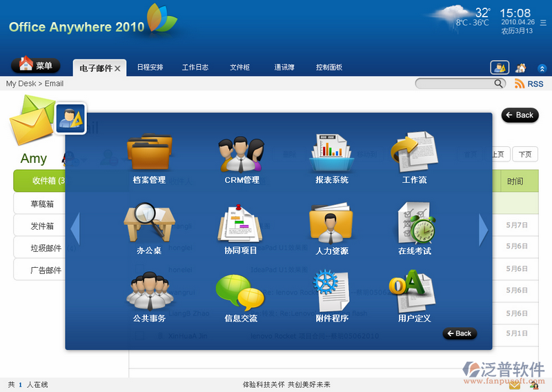
Task: Click the large user avatar beside envelopes
Action: [x=71, y=118]
